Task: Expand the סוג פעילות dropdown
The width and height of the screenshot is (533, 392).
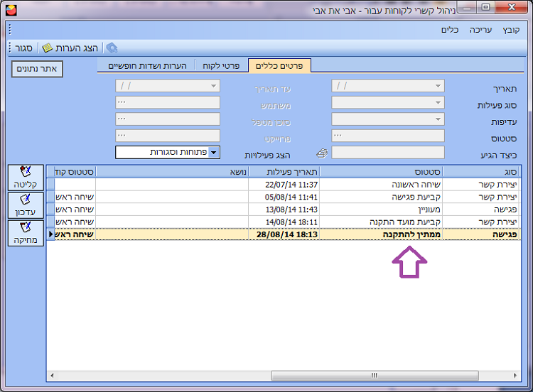Action: tap(438, 102)
